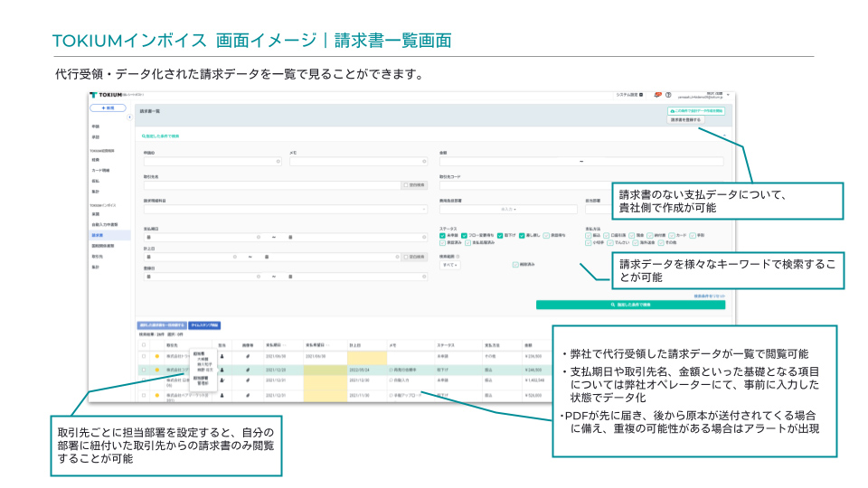
Task: Focus the 申請ID input field
Action: [x=212, y=162]
